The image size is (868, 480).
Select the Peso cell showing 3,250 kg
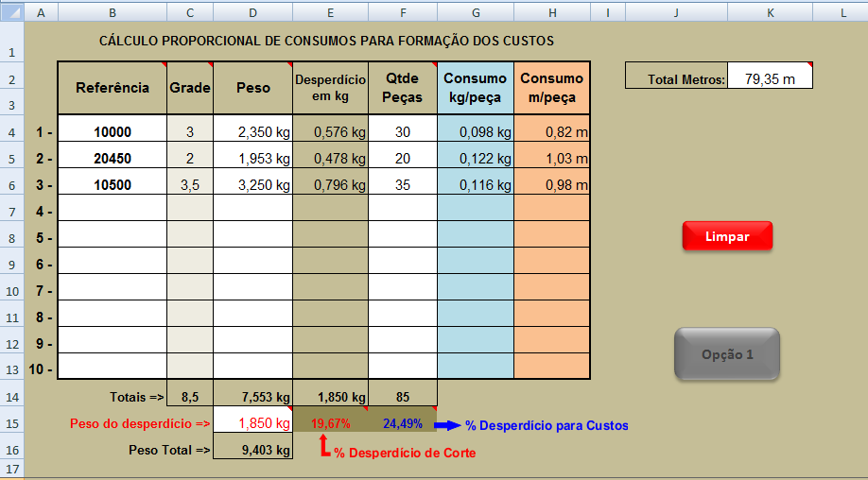click(252, 185)
